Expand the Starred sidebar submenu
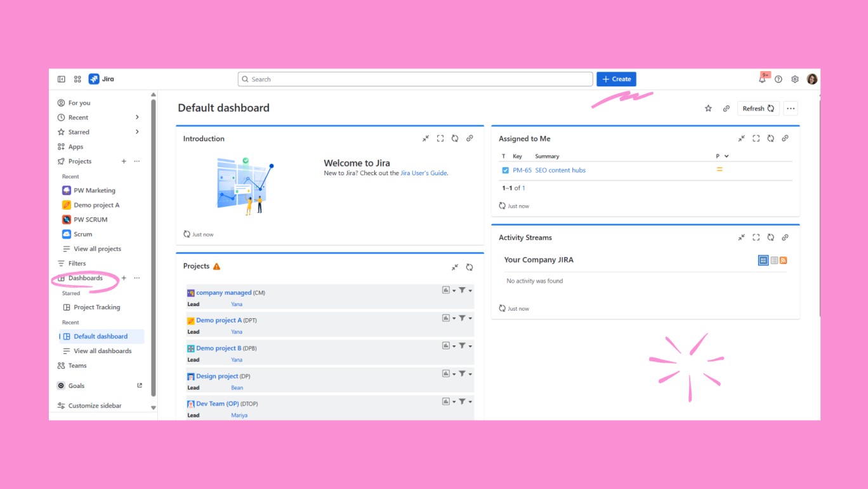 pyautogui.click(x=137, y=132)
